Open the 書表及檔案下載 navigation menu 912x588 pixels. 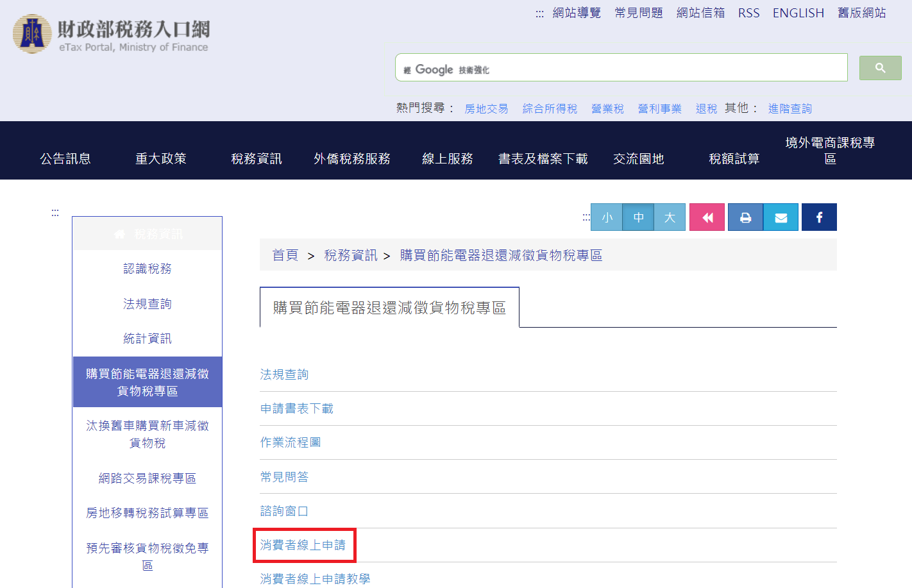543,158
